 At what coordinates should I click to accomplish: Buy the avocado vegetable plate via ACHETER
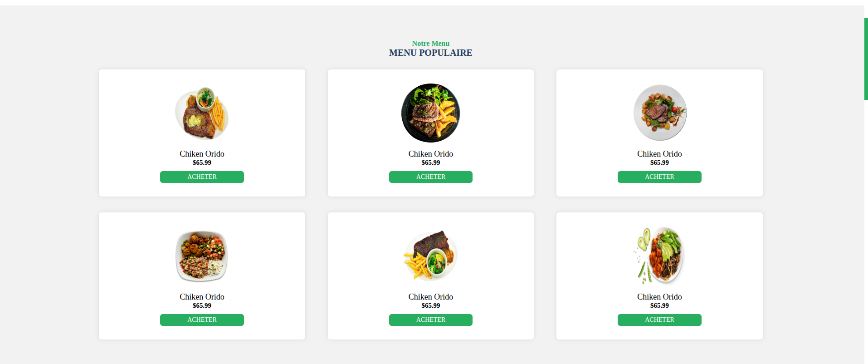click(x=659, y=320)
